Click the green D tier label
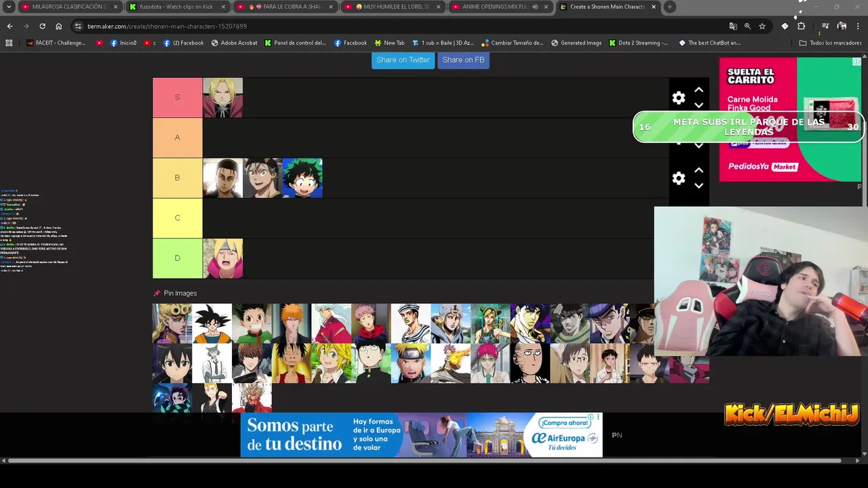868x488 pixels. pyautogui.click(x=178, y=258)
